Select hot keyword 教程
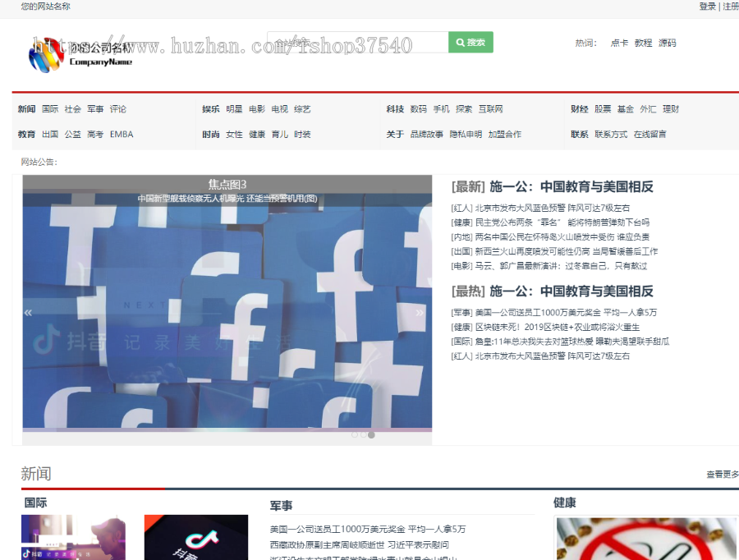This screenshot has width=739, height=560. [643, 43]
